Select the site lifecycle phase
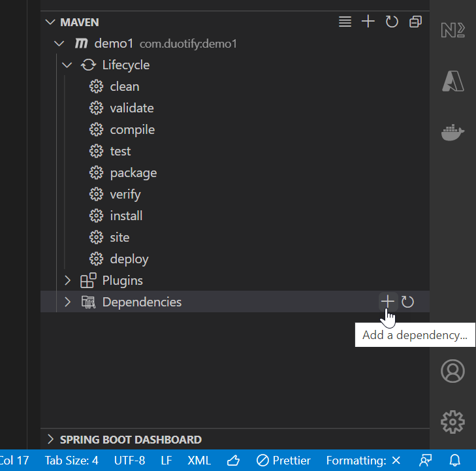This screenshot has width=476, height=471. click(119, 238)
